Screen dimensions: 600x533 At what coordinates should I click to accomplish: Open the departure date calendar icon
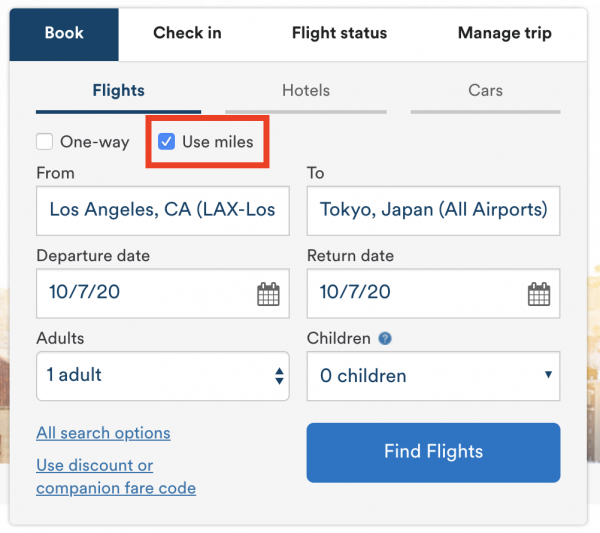268,294
